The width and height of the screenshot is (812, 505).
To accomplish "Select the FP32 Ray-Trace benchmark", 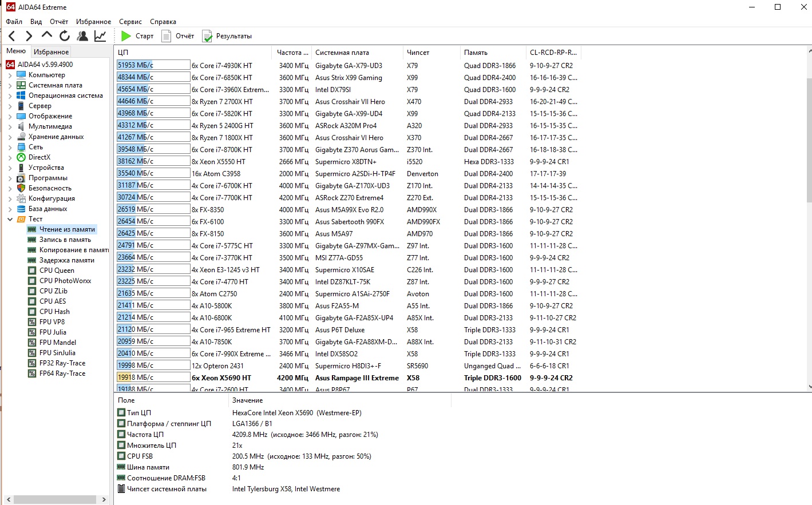I will point(62,363).
